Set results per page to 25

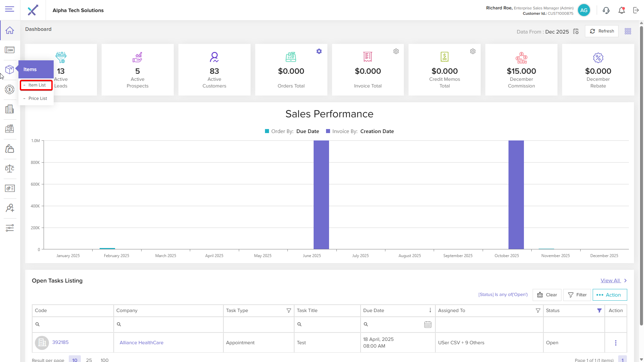[89, 360]
